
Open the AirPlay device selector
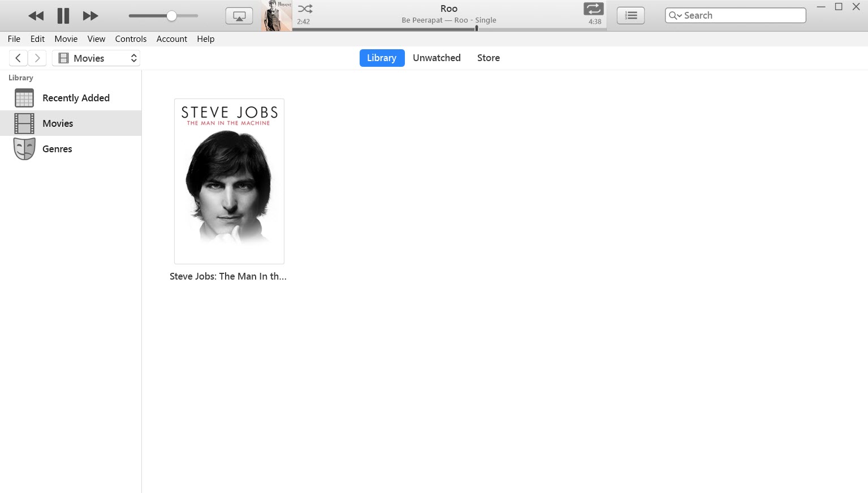239,15
